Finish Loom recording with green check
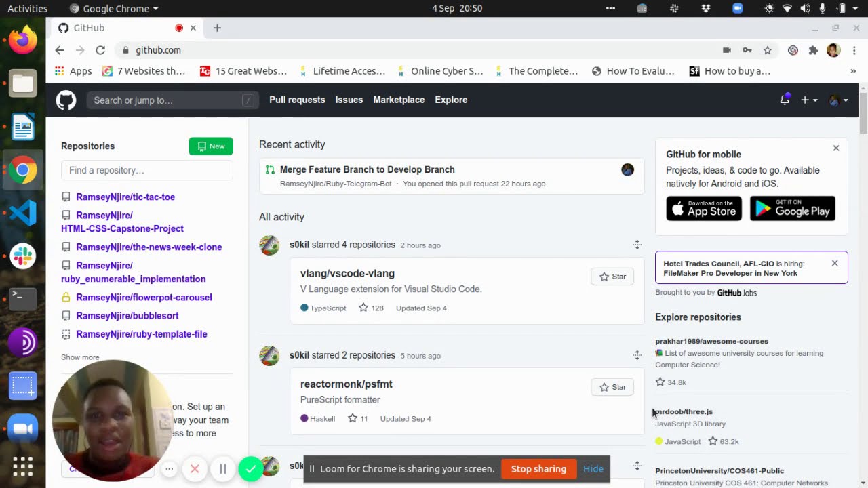This screenshot has width=868, height=488. 251,469
